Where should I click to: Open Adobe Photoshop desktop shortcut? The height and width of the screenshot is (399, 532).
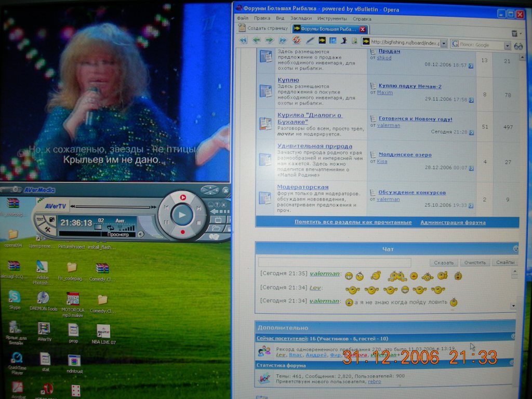tap(43, 271)
